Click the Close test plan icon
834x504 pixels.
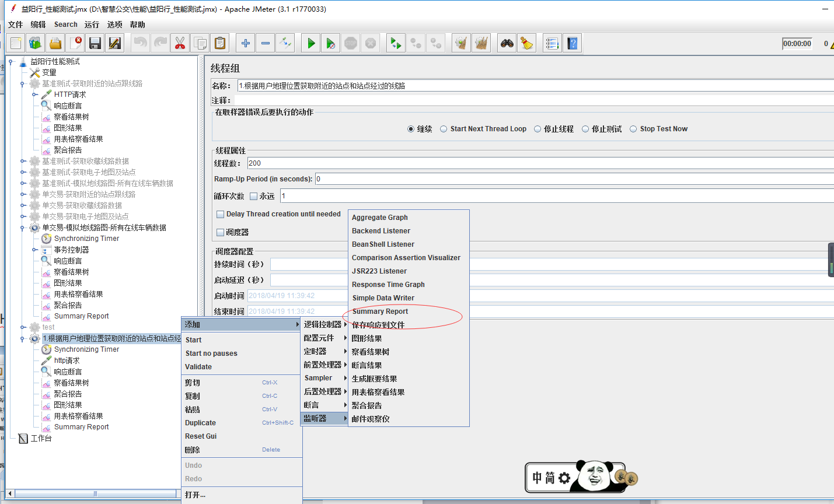click(x=75, y=43)
